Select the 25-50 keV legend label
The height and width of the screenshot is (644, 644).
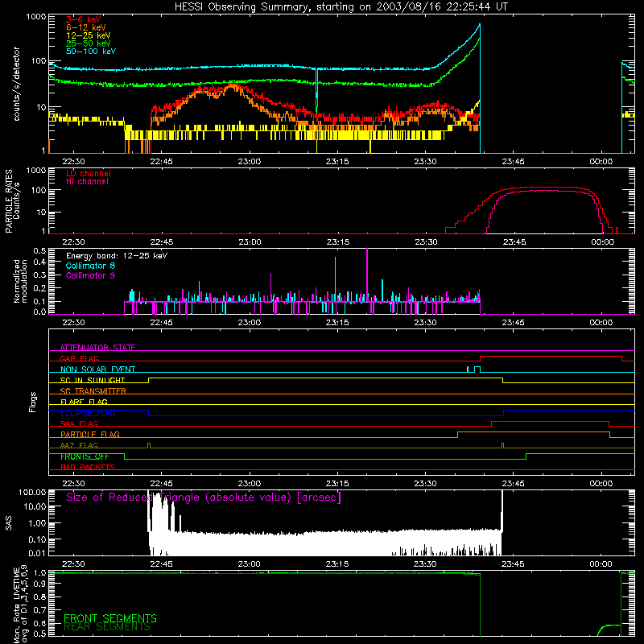89,43
